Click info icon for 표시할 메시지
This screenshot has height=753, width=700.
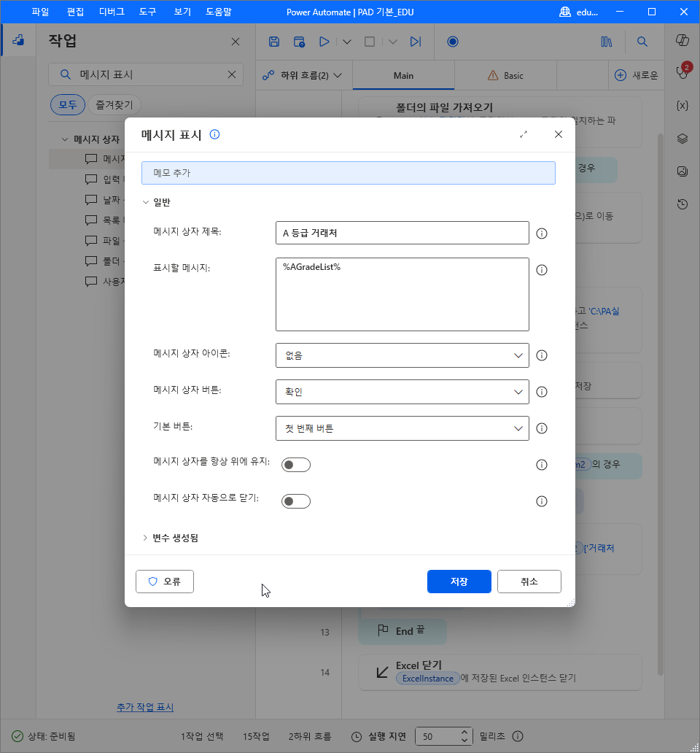click(542, 270)
